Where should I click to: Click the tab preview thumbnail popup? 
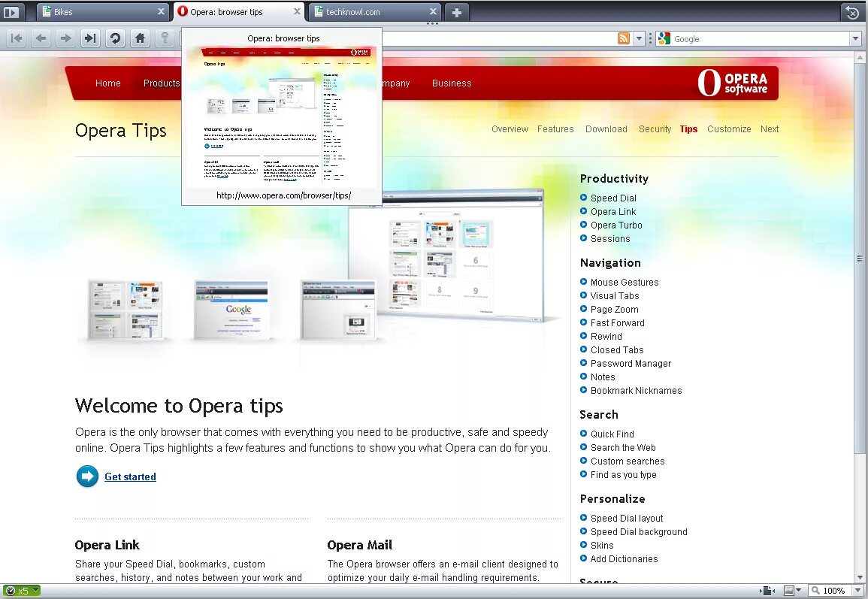coord(282,116)
